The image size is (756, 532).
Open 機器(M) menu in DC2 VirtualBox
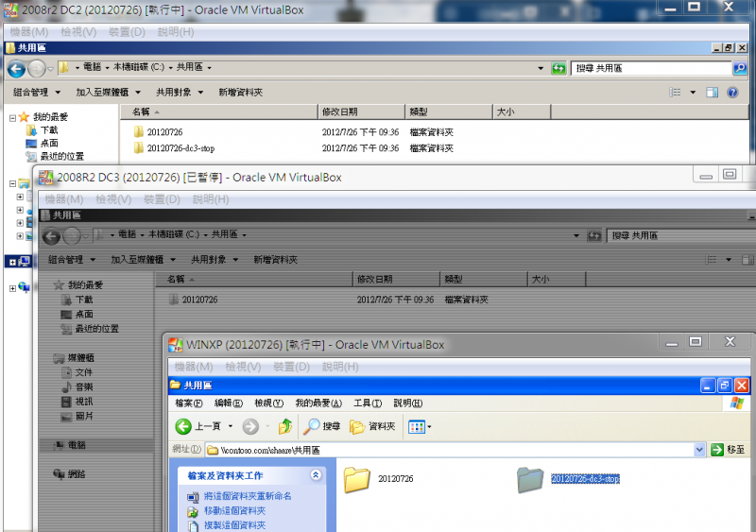tap(29, 32)
